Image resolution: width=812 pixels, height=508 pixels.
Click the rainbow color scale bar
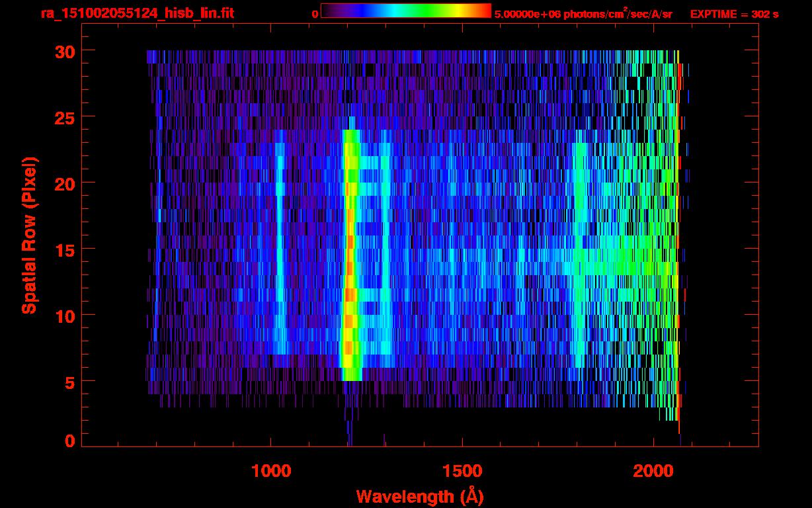click(406, 11)
